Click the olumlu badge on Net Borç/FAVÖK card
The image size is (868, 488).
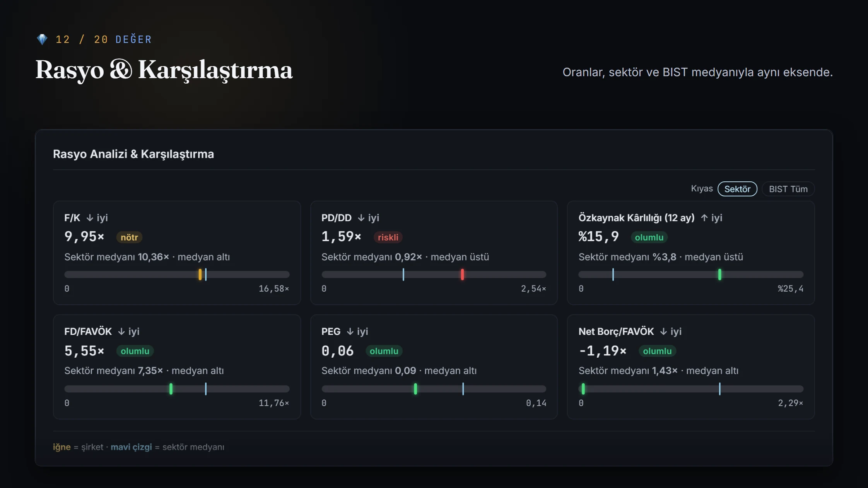coord(657,351)
